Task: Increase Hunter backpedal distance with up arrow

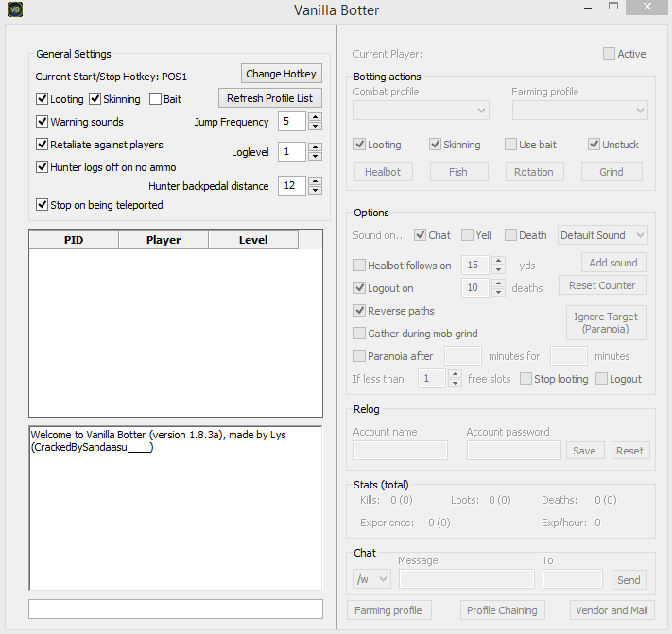Action: click(x=315, y=181)
